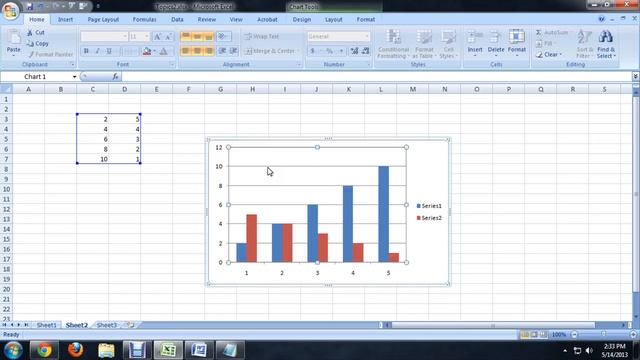Toggle Bold formatting
This screenshot has height=360, width=640.
(x=86, y=51)
